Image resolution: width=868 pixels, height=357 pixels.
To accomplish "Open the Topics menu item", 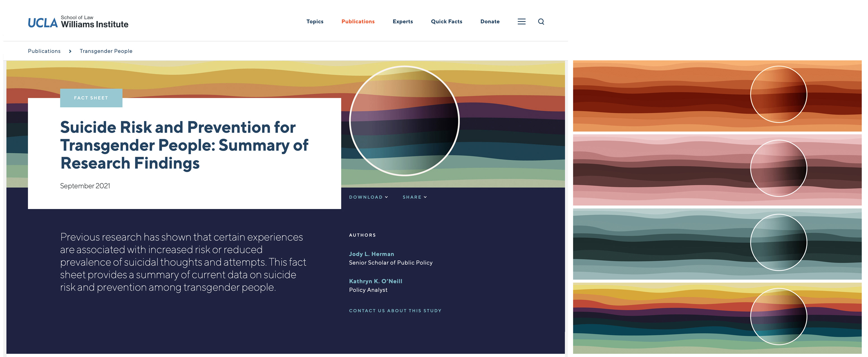I will [x=315, y=21].
